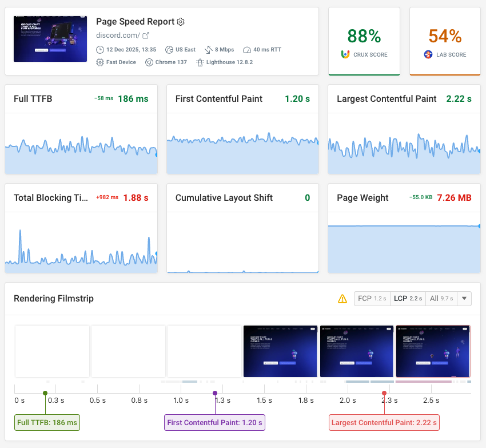Viewport: 486px width, 448px height.
Task: Open the filmstrip view dropdown arrow
Action: point(464,298)
